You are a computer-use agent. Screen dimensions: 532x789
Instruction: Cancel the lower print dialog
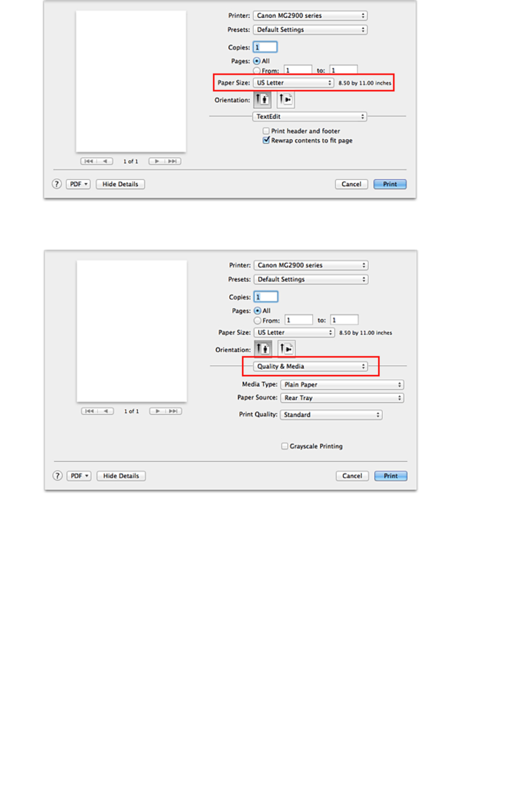(x=353, y=476)
